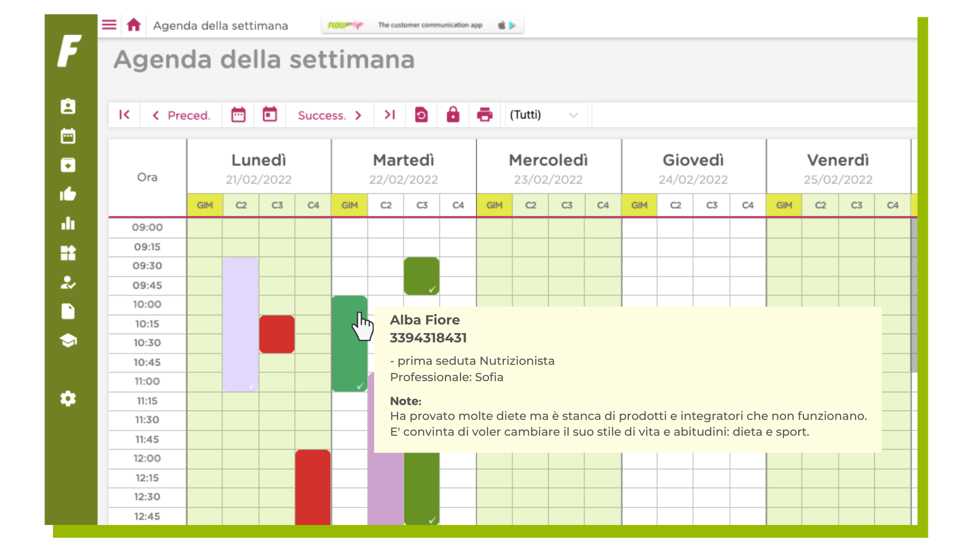The height and width of the screenshot is (551, 980).
Task: Jump to first week button
Action: click(124, 115)
